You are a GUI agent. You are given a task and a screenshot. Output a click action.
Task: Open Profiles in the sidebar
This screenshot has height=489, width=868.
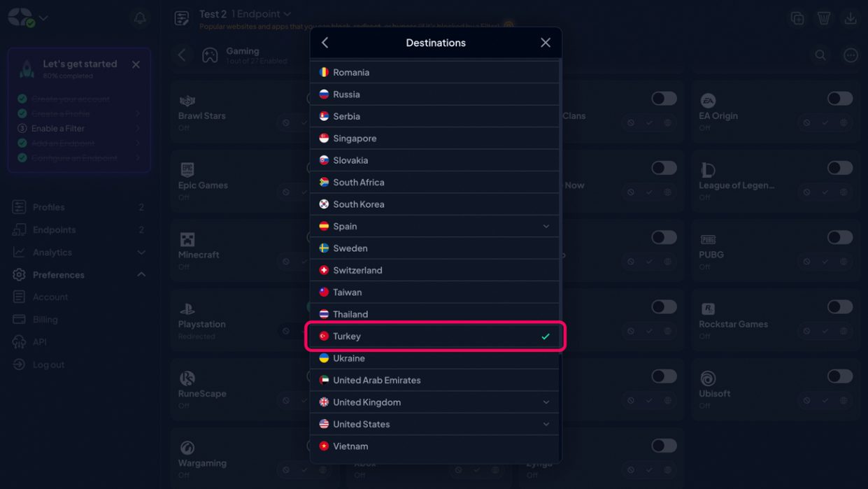(x=49, y=207)
